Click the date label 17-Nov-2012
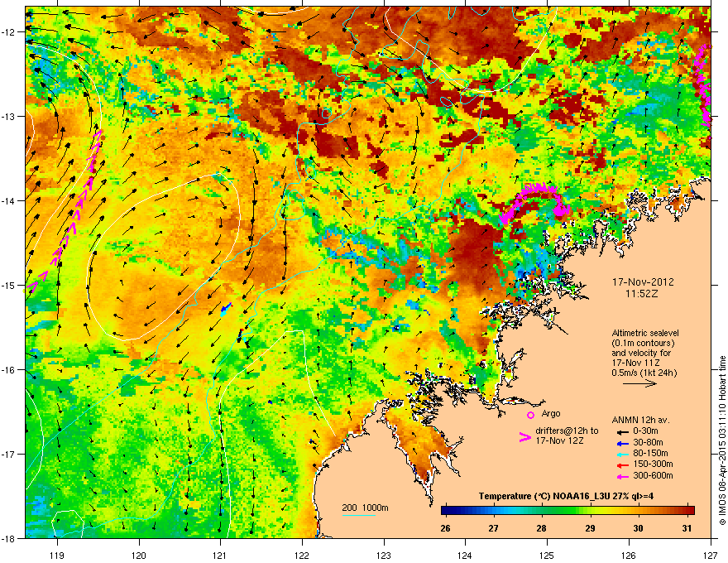The width and height of the screenshot is (728, 563). 643,282
